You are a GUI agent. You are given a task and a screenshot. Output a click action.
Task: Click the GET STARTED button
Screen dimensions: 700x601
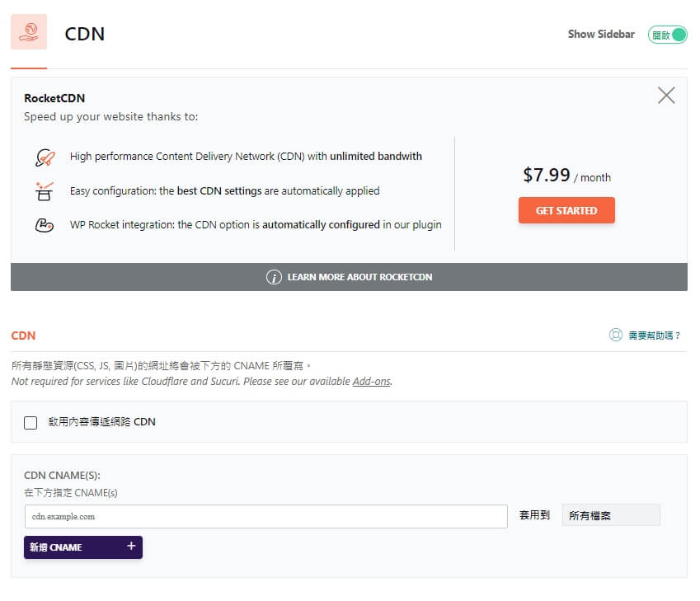[x=566, y=210]
